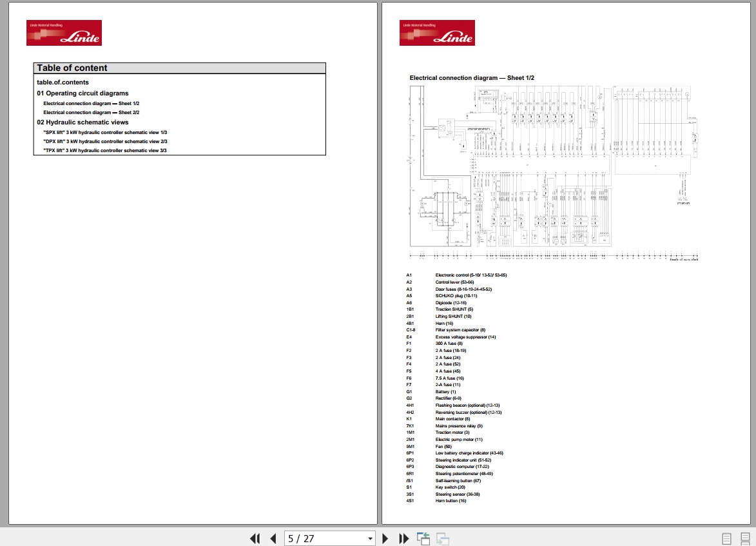Select the 'Flashing beacon (optional) (12-13)' line

(x=468, y=405)
